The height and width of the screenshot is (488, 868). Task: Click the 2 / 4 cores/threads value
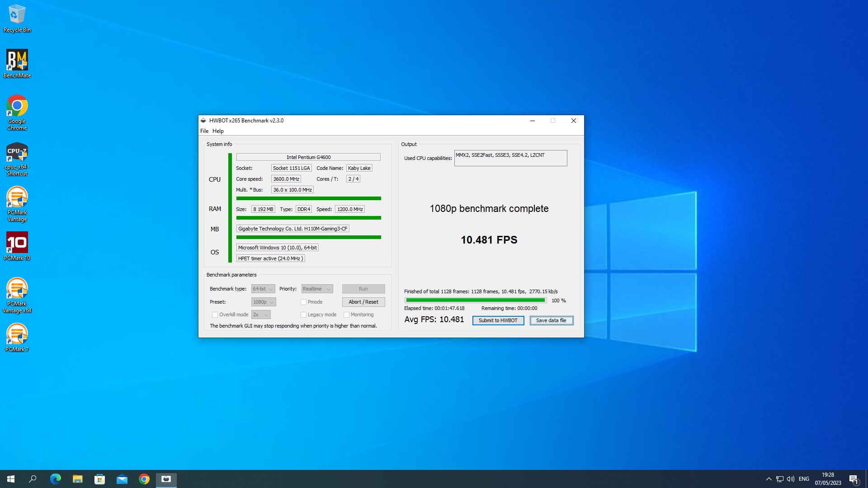pyautogui.click(x=354, y=179)
